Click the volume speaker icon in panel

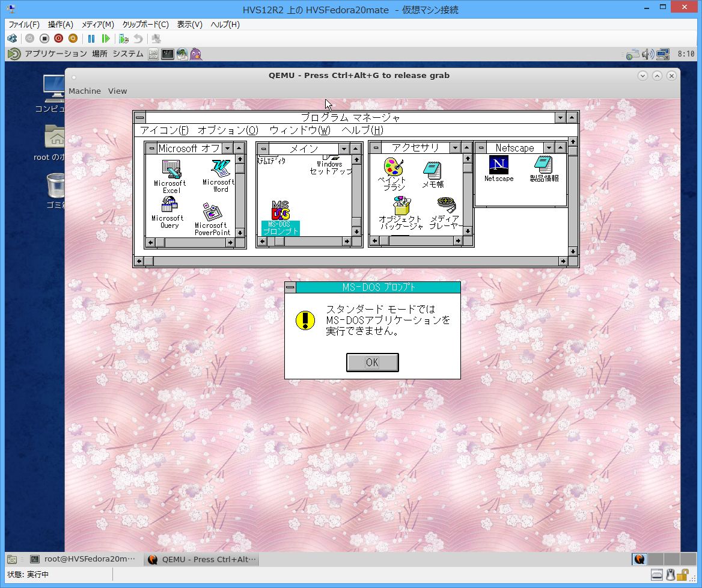coord(647,55)
